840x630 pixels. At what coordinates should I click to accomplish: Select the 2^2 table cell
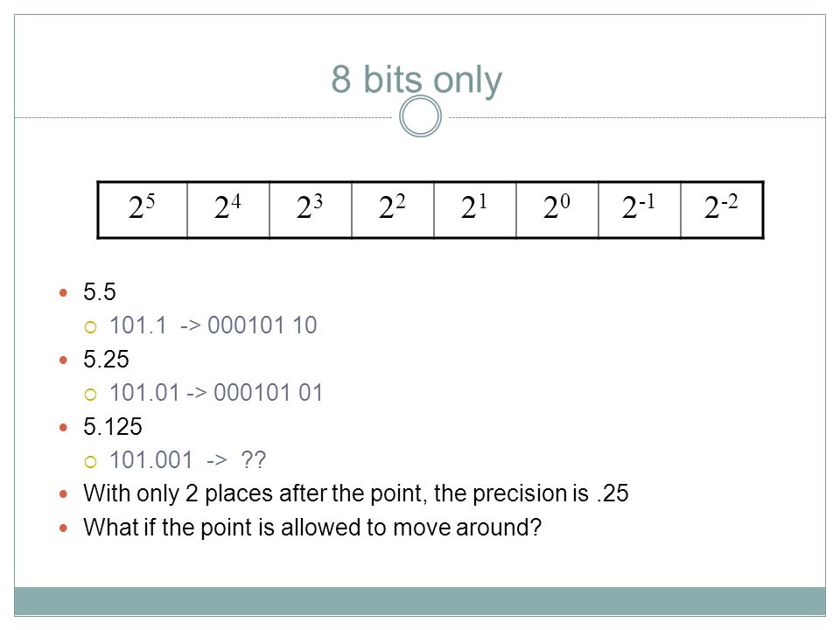393,210
